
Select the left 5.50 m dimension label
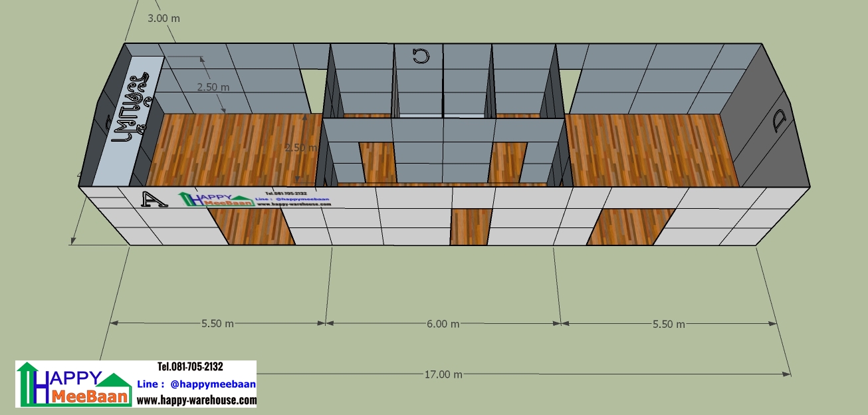[217, 324]
